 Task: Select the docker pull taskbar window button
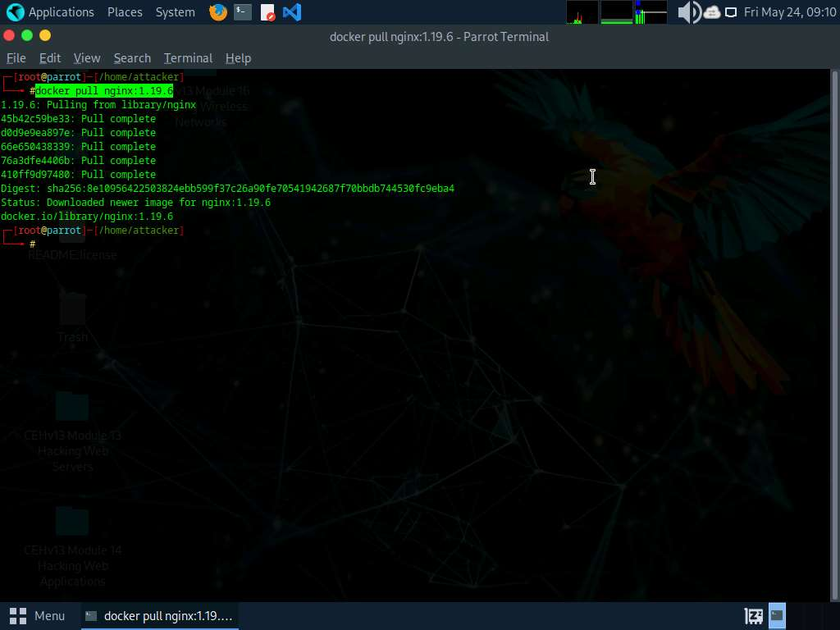coord(159,616)
